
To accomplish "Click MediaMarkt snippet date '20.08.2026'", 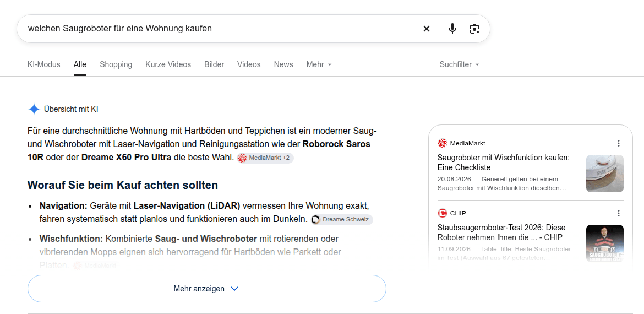I will (x=453, y=179).
